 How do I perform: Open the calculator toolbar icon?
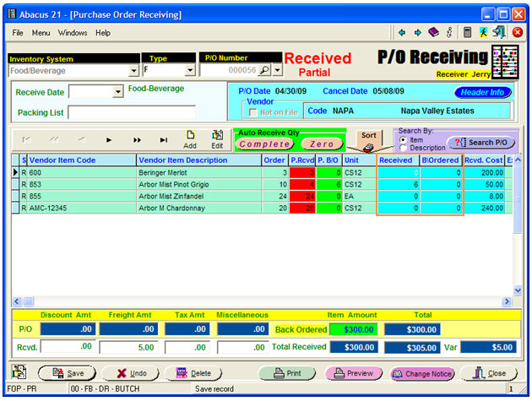[x=467, y=33]
